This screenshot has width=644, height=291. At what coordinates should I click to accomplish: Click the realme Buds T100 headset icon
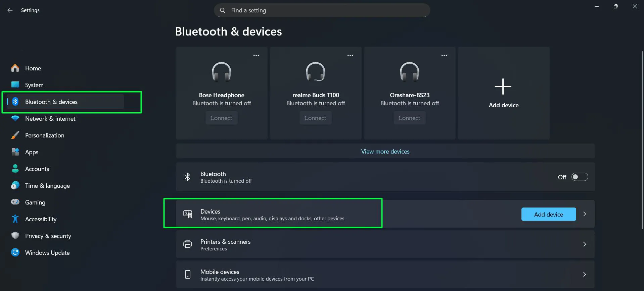pos(315,72)
